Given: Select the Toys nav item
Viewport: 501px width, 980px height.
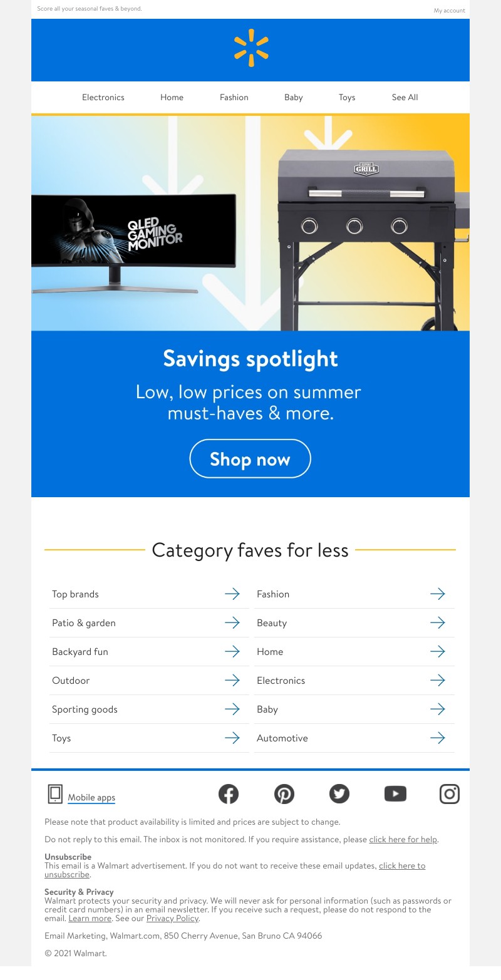Looking at the screenshot, I should tap(347, 97).
